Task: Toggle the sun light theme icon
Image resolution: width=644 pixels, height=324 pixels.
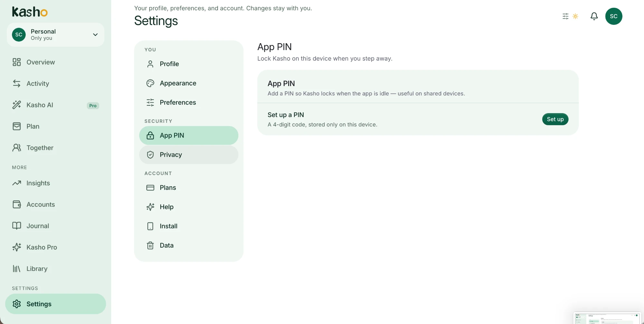Action: (x=575, y=16)
